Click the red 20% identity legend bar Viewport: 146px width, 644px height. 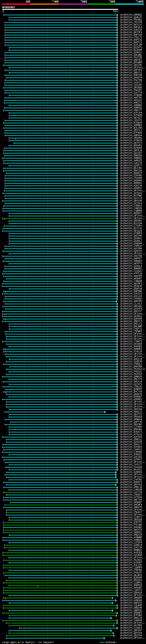(16, 4)
